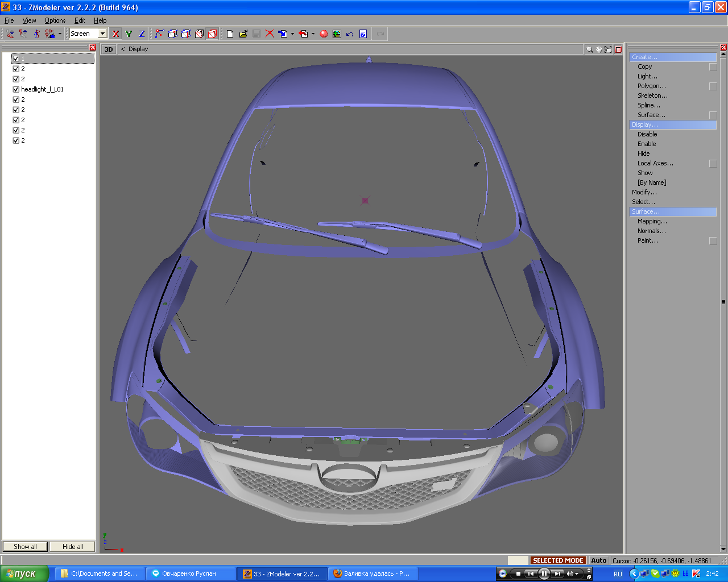Screen dimensions: 728x582
Task: Open the Windows Start (пуск) button
Action: click(24, 574)
